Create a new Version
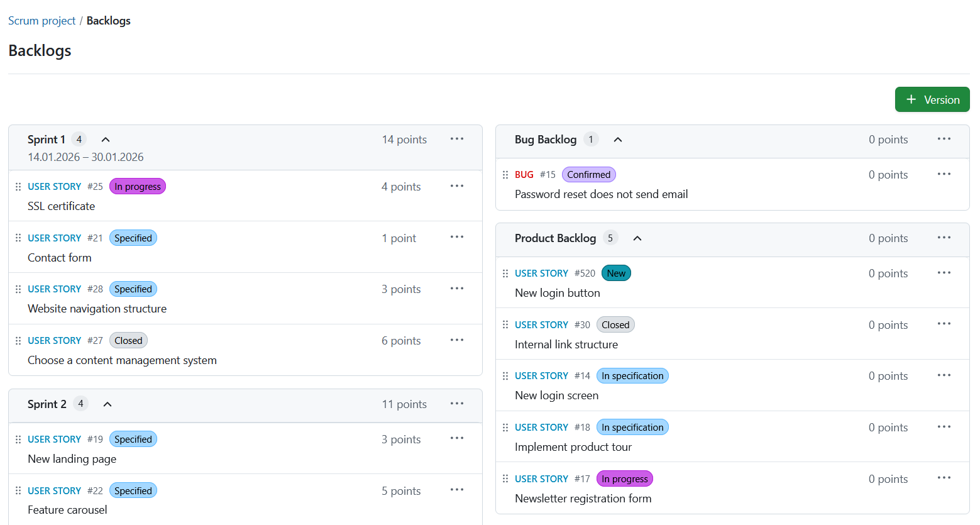The height and width of the screenshot is (525, 980). [x=932, y=99]
